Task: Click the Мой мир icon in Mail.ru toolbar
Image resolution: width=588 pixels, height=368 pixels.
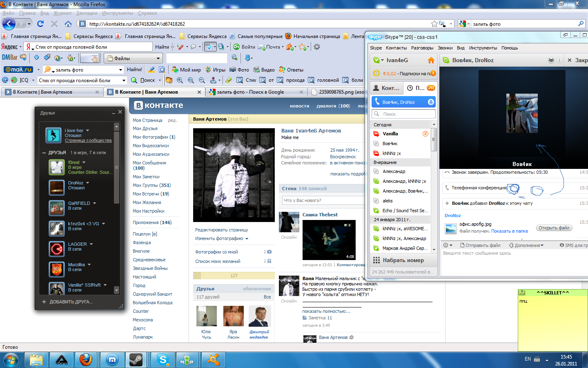Action: pos(175,70)
